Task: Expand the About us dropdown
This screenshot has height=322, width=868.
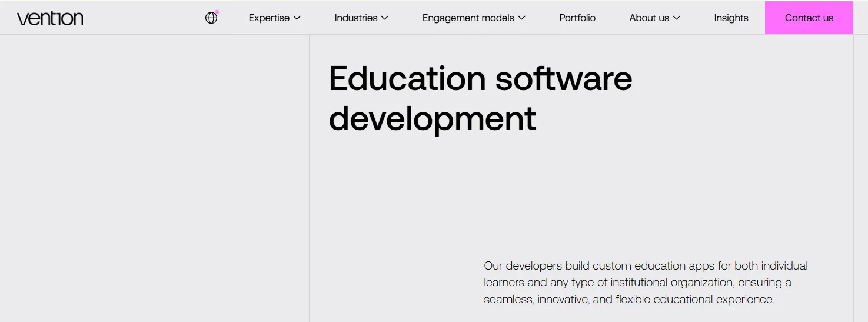Action: (x=654, y=18)
